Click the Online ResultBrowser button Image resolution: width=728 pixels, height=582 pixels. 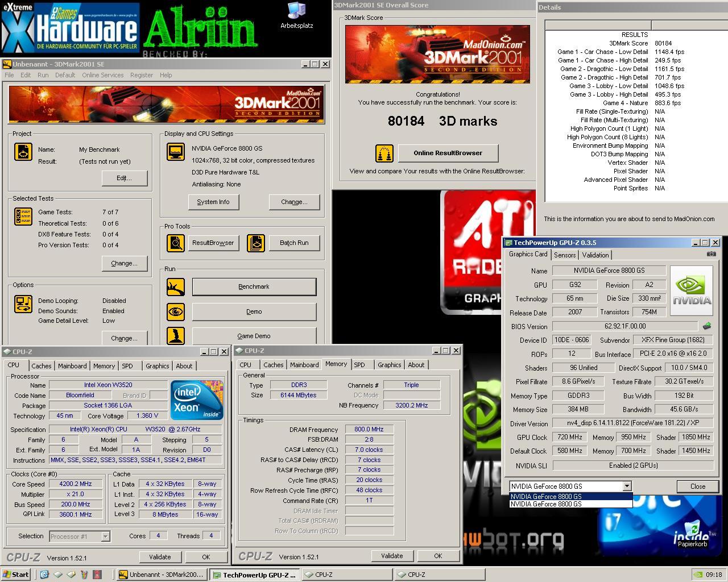pos(448,153)
